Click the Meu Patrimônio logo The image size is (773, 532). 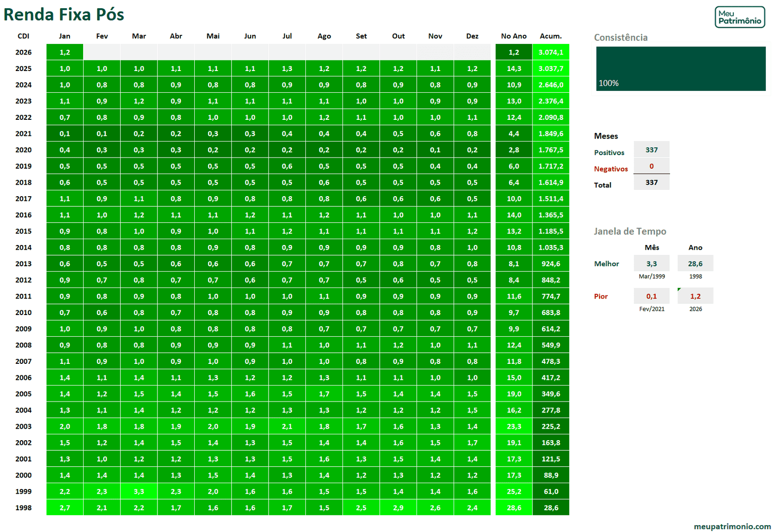(739, 17)
